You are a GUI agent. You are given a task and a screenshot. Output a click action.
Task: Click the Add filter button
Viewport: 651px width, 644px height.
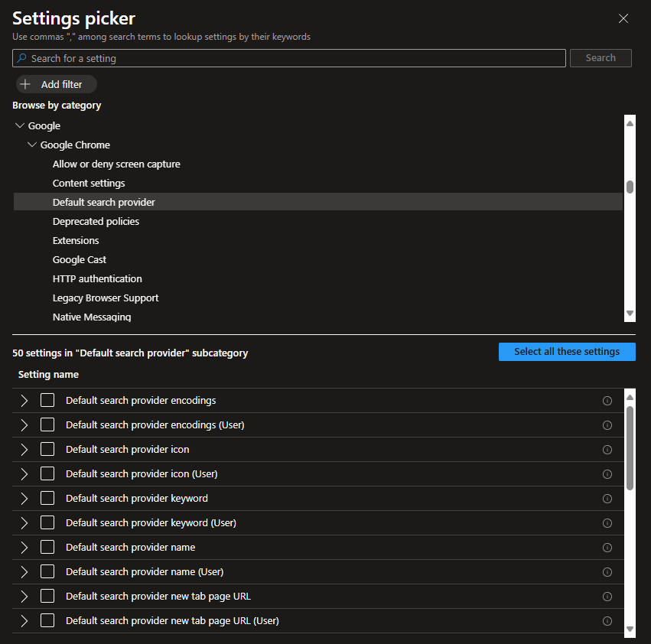pos(57,84)
